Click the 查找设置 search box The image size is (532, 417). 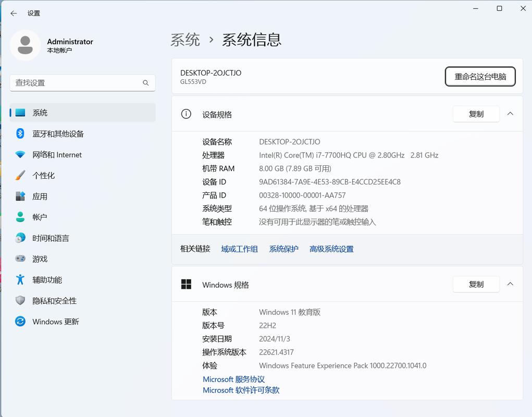(x=82, y=82)
